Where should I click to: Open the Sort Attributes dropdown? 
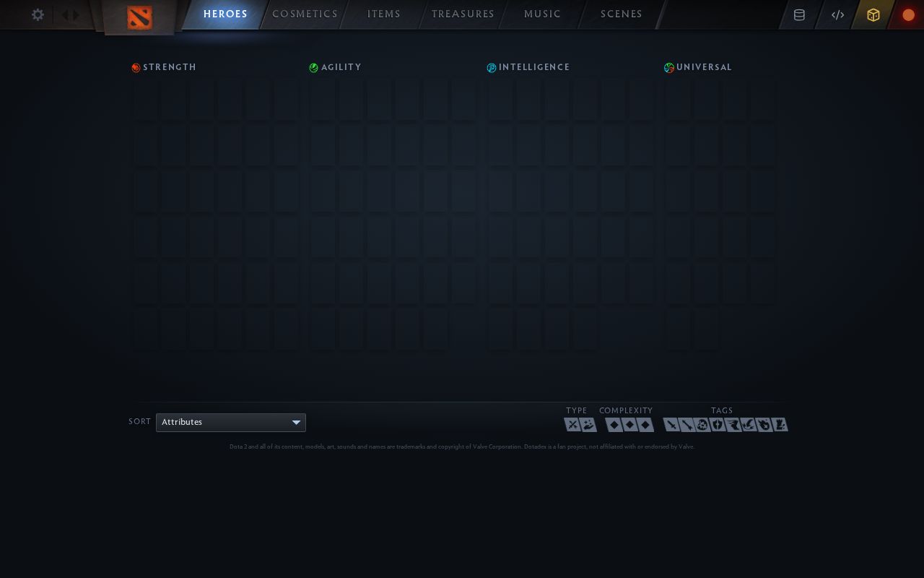pos(231,423)
